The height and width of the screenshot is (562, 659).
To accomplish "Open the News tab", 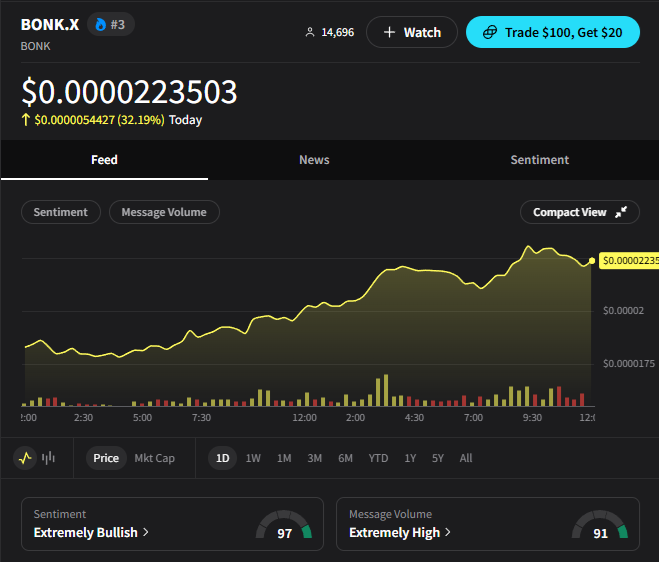I will (314, 160).
